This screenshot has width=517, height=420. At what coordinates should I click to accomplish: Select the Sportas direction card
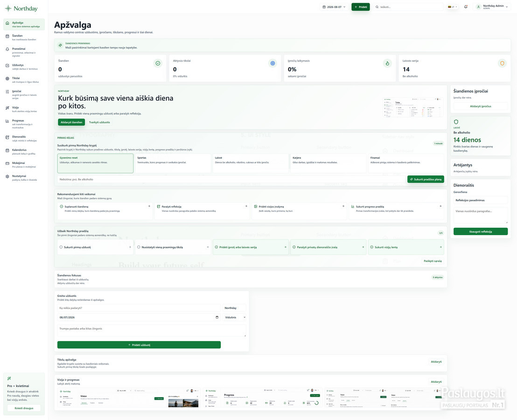[173, 163]
